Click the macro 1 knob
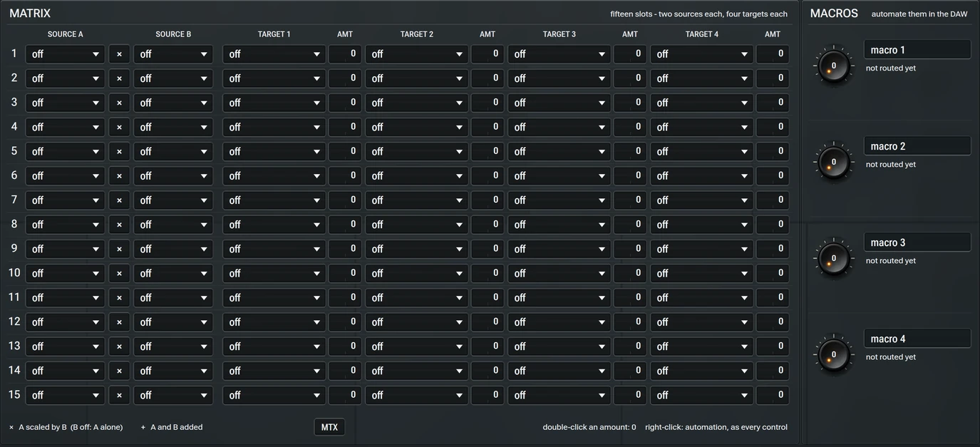 click(x=833, y=66)
